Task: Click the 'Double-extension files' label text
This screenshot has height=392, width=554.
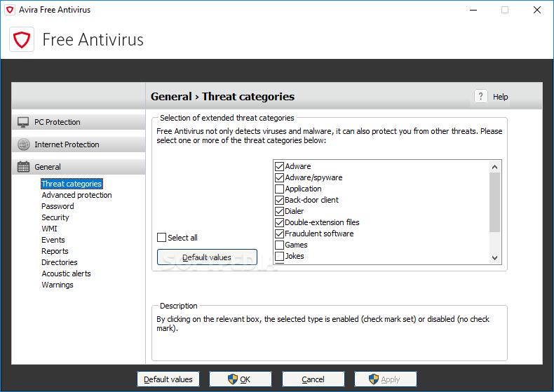Action: (x=322, y=222)
